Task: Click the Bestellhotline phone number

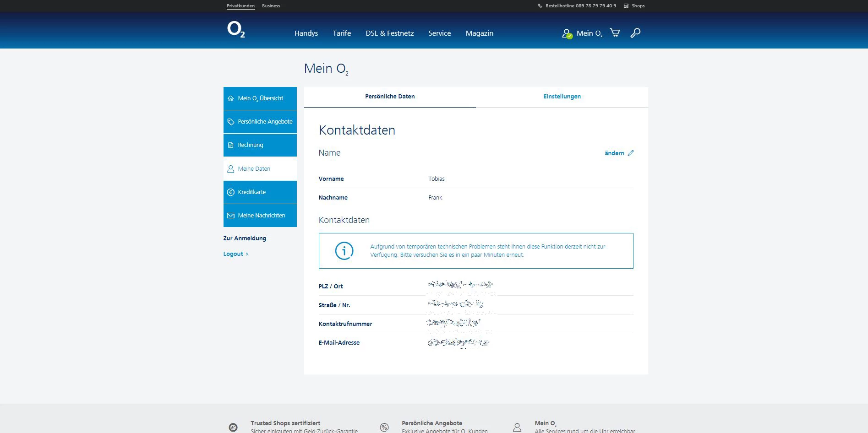Action: 581,6
